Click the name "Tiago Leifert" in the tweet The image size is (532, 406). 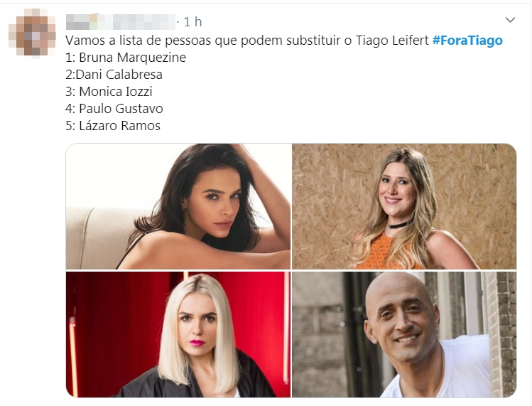coord(392,41)
